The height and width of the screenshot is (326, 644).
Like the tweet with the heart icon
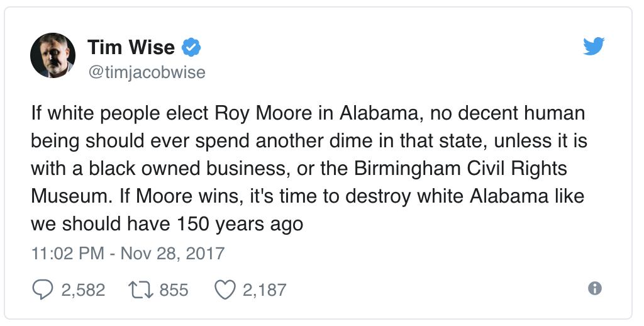click(225, 289)
